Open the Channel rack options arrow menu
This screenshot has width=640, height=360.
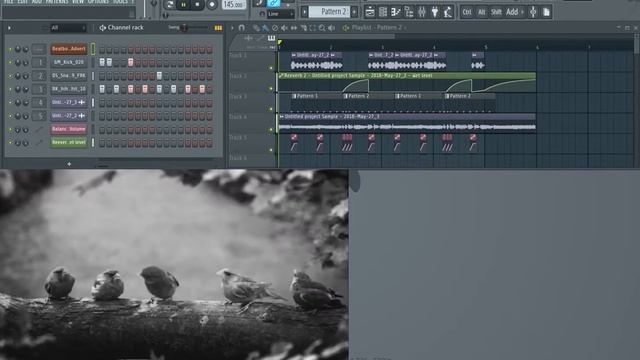[x=9, y=28]
